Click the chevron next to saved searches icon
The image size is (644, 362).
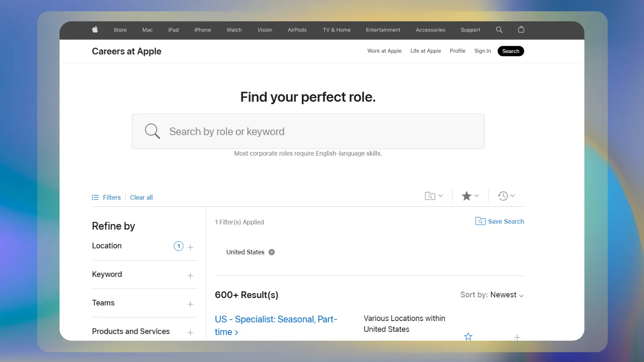tap(440, 196)
